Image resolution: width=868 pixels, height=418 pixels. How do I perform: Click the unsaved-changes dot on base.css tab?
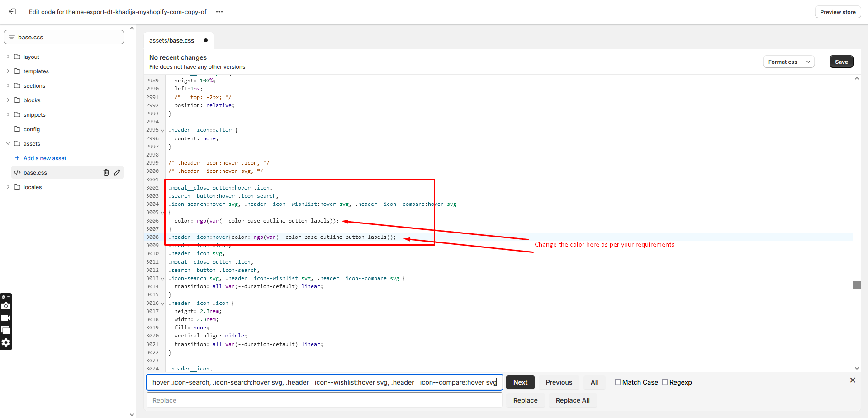(x=206, y=40)
